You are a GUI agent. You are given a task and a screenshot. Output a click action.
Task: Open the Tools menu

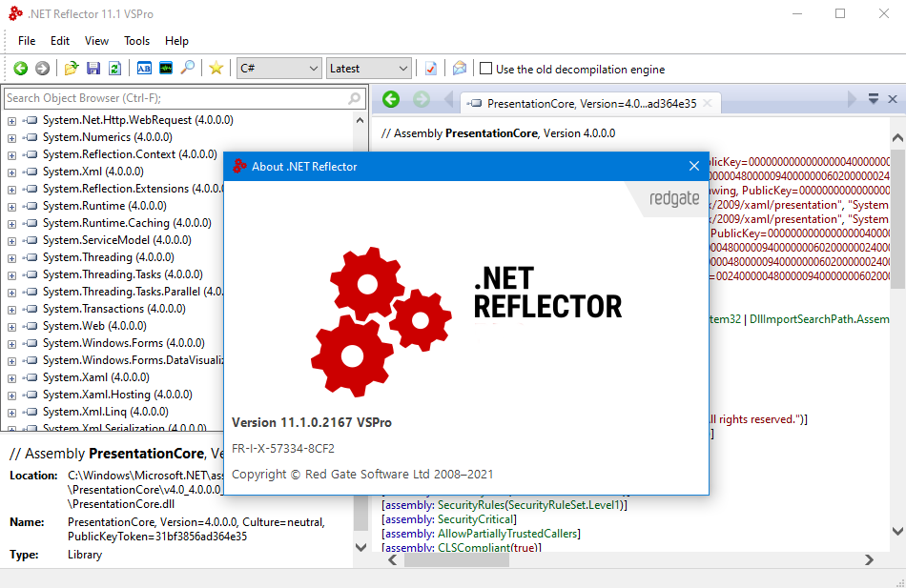pos(137,41)
